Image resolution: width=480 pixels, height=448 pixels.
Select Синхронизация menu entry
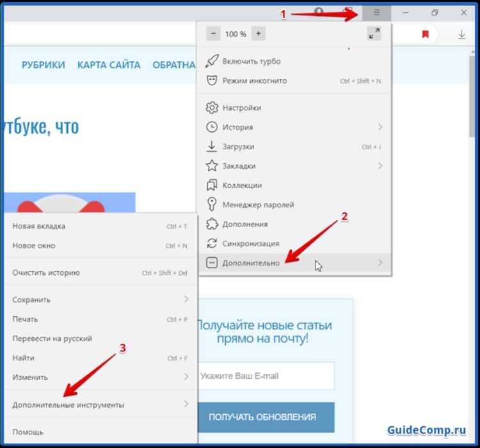(294, 243)
